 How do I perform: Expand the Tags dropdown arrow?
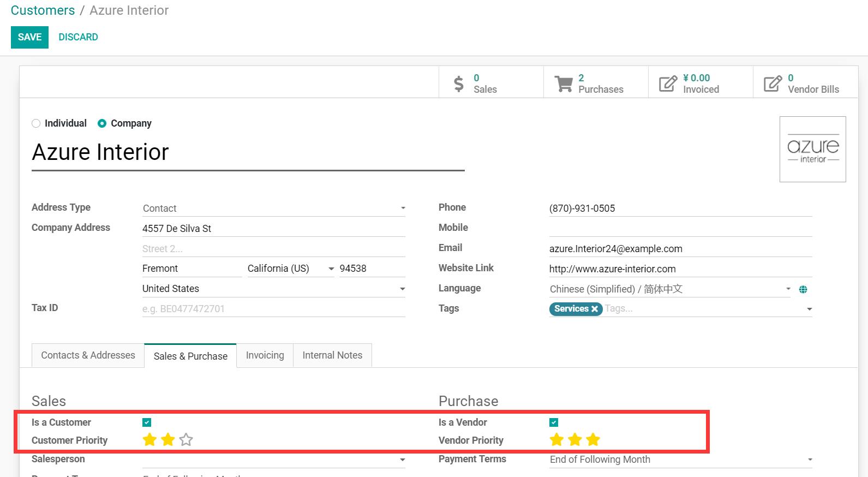pyautogui.click(x=809, y=309)
